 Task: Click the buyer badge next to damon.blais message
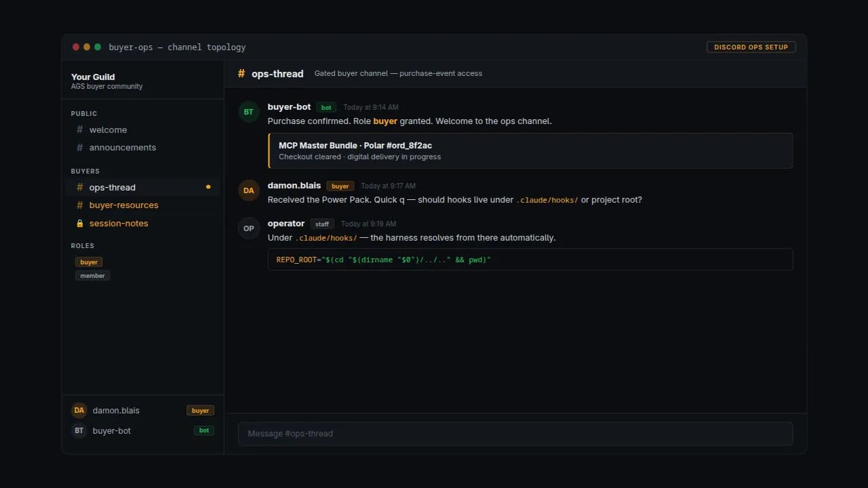pyautogui.click(x=340, y=186)
